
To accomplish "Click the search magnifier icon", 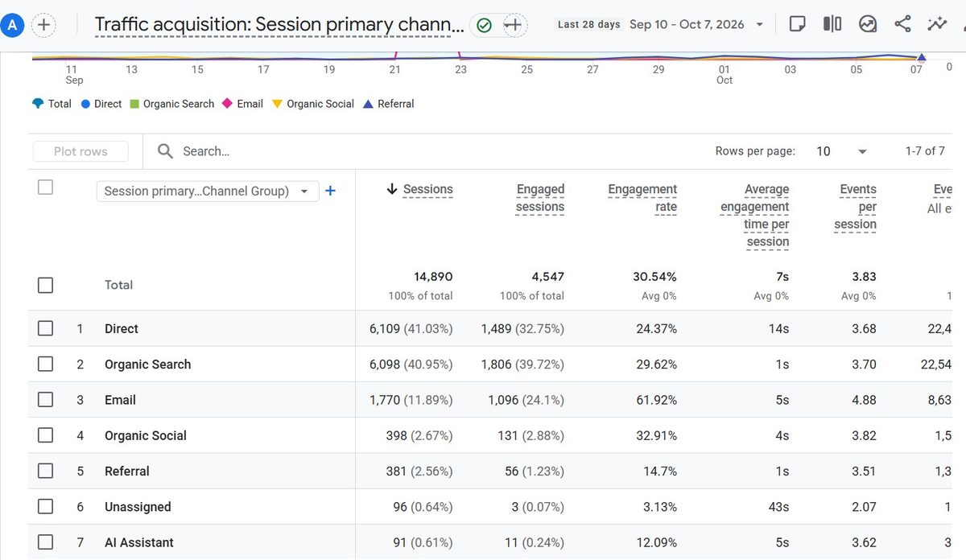I will 165,151.
